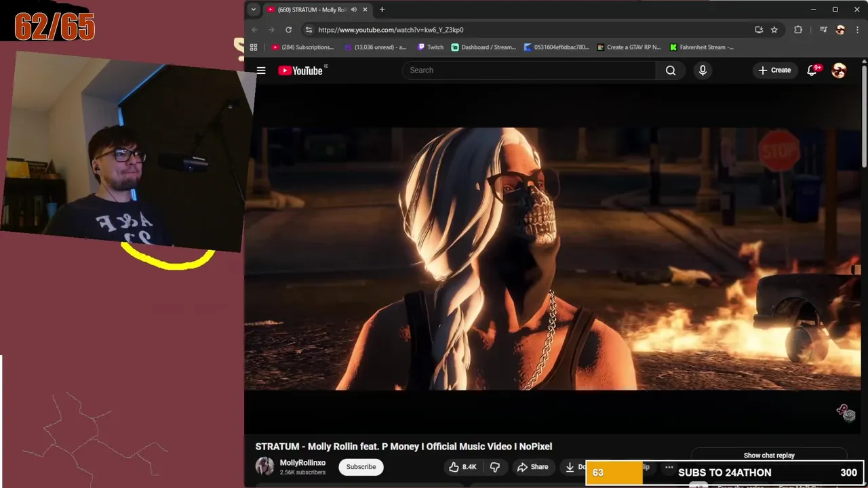Open Chrome media controls icon
Viewport: 868px width, 488px height.
click(x=823, y=30)
